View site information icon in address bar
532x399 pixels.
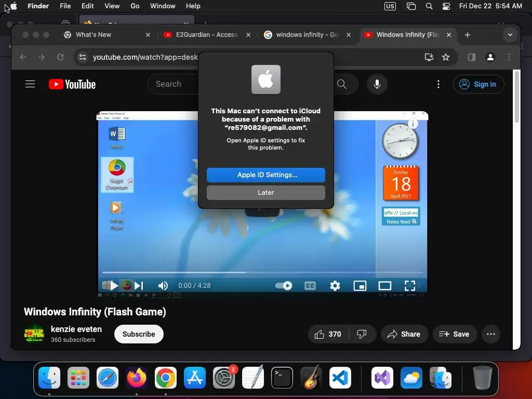pyautogui.click(x=83, y=57)
